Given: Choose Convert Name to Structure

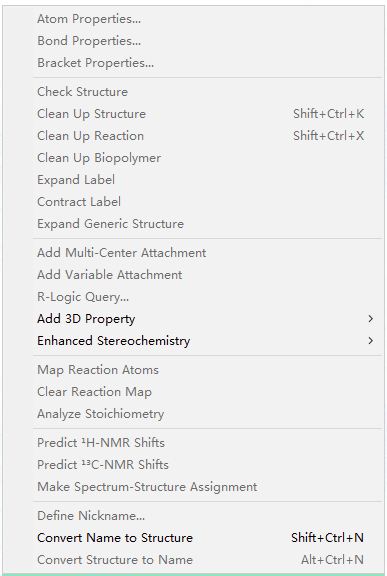Looking at the screenshot, I should (207, 538).
